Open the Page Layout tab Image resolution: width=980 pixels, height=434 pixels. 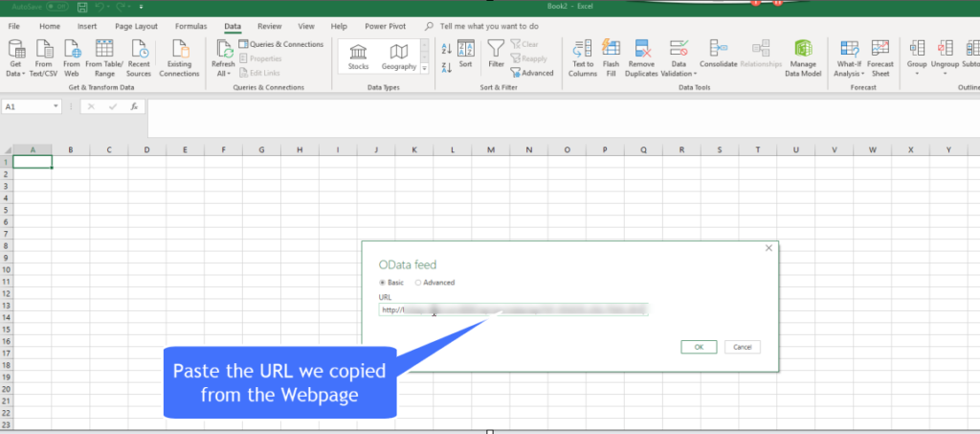tap(137, 26)
